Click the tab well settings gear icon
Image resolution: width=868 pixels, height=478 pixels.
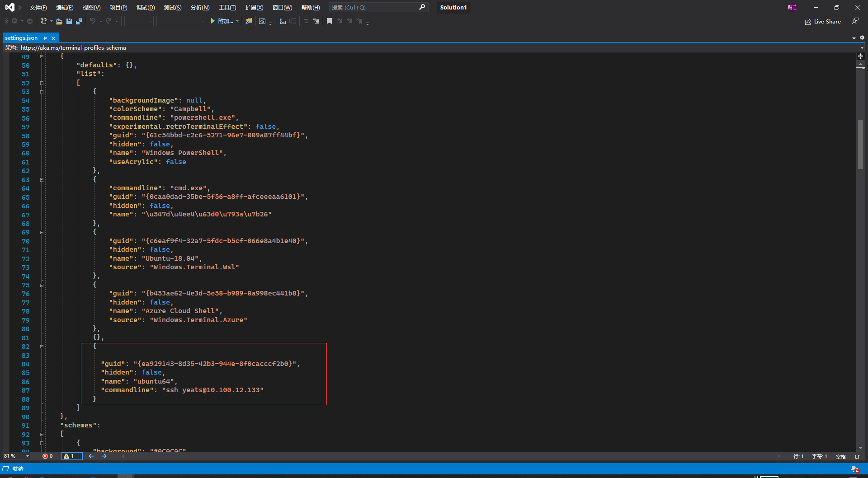pos(862,38)
